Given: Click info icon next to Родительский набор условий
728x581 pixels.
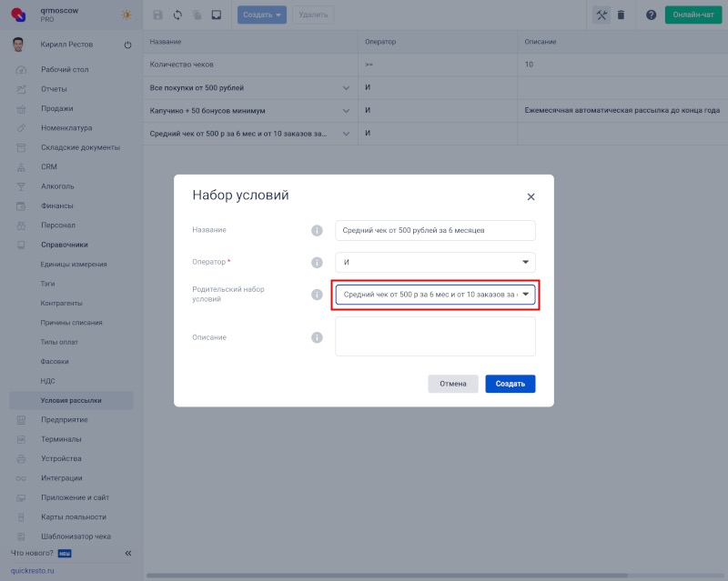Looking at the screenshot, I should pos(317,295).
